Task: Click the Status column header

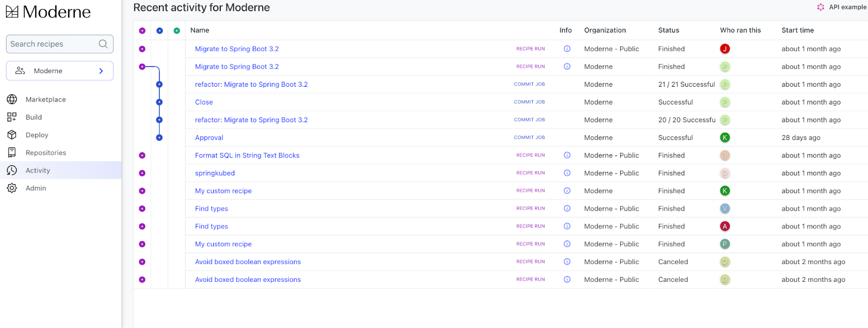Action: pyautogui.click(x=668, y=30)
